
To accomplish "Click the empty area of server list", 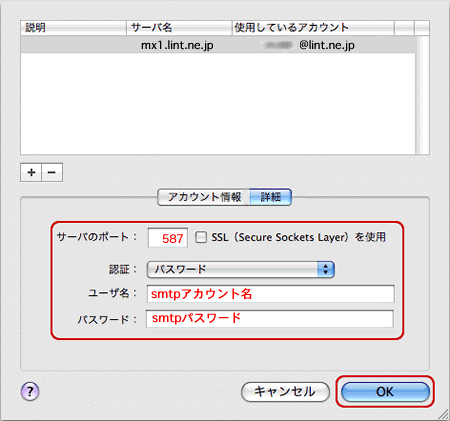I will click(x=218, y=103).
